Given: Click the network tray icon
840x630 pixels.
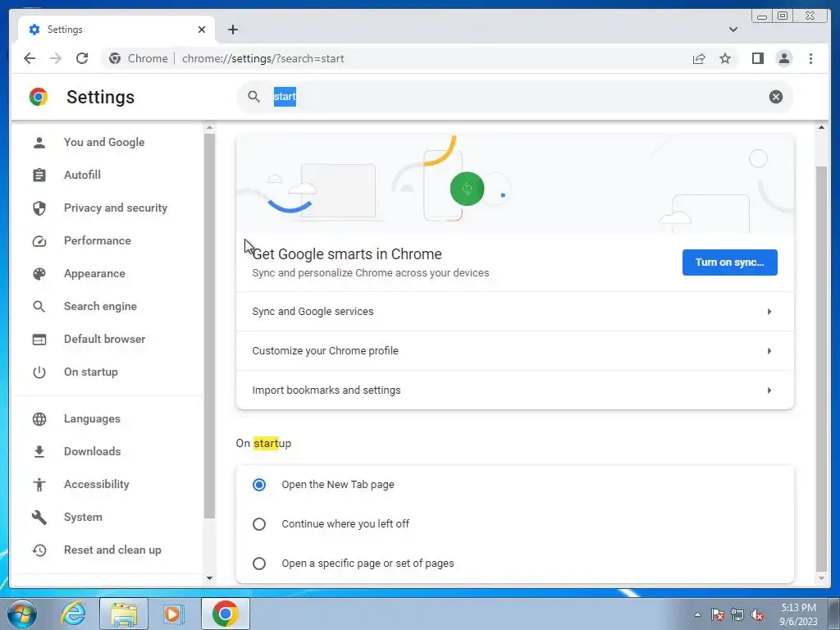Looking at the screenshot, I should [x=737, y=614].
